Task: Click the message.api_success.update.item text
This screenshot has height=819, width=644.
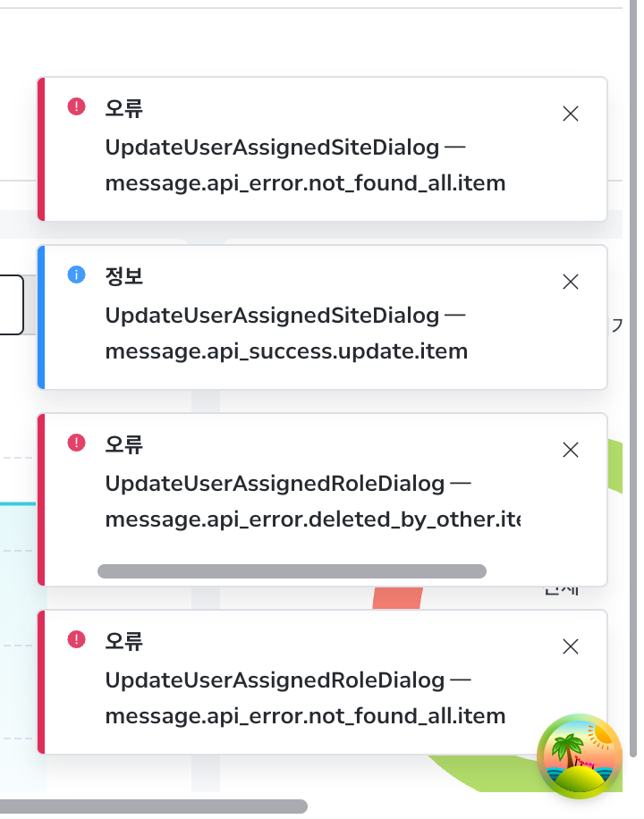Action: pos(286,351)
